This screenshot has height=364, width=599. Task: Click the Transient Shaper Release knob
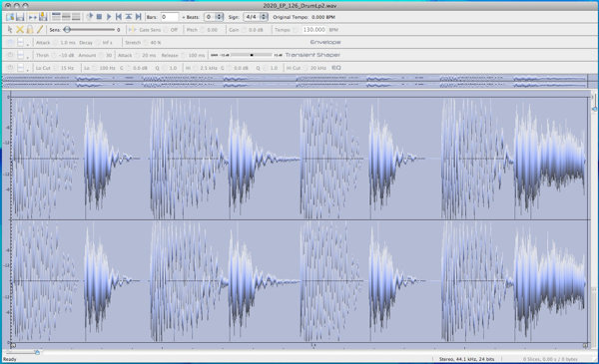[183, 55]
